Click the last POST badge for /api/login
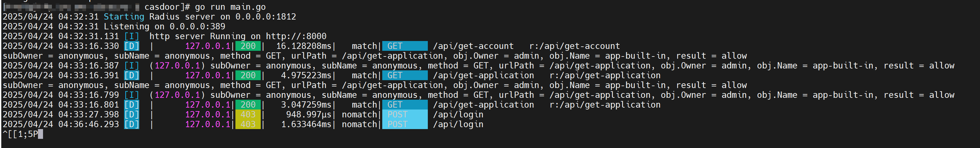Screen dimensions: 980x148 [405, 124]
